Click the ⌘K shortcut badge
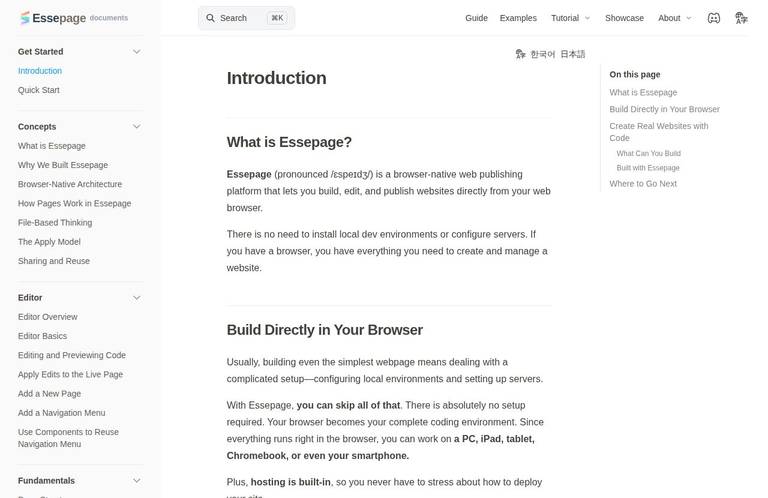 click(x=277, y=18)
